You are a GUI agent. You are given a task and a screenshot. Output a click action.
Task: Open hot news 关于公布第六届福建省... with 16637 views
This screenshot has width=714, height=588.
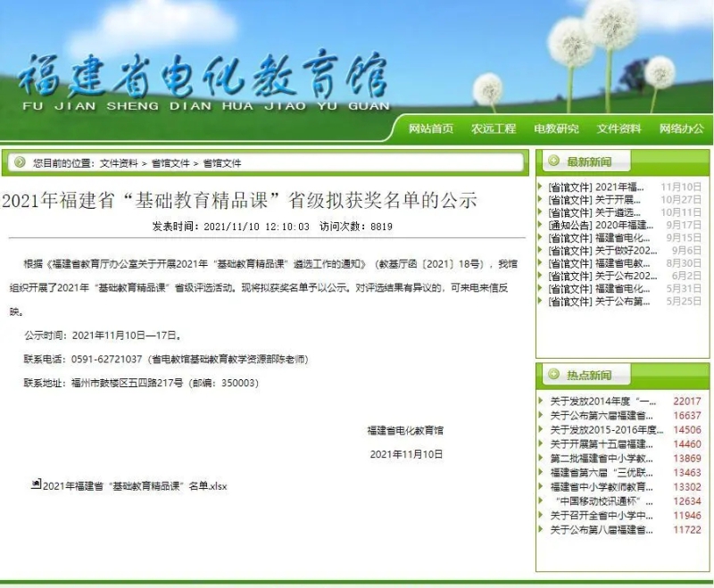click(x=602, y=416)
